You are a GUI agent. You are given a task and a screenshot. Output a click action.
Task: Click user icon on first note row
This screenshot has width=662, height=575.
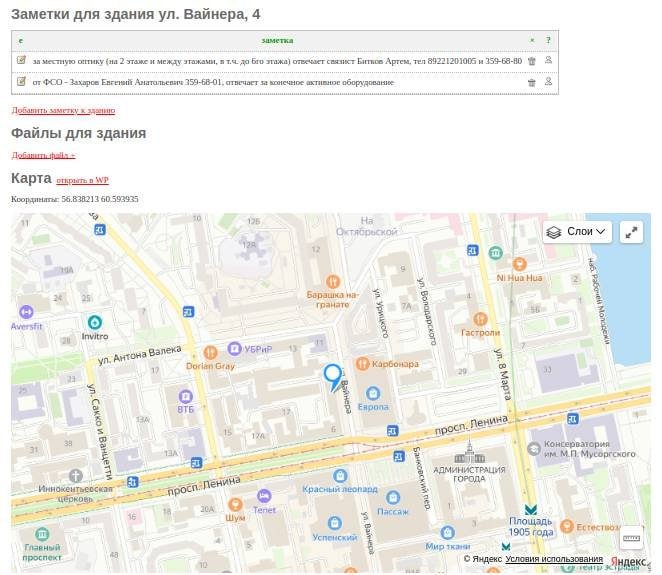coord(548,61)
